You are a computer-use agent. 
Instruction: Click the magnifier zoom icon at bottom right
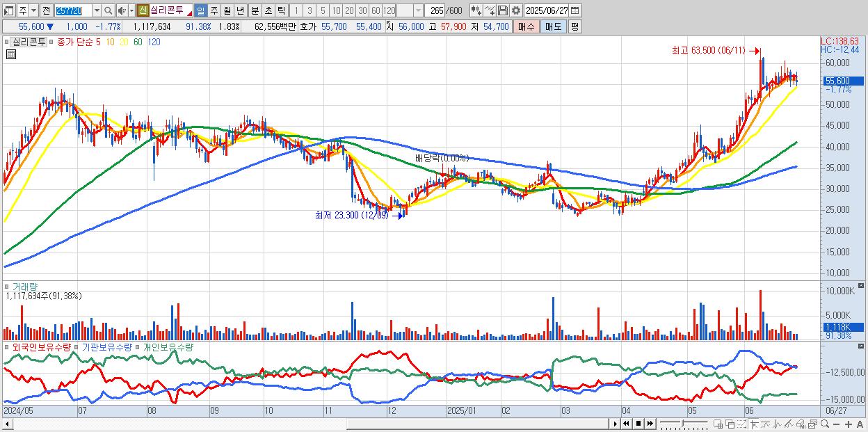click(x=825, y=424)
